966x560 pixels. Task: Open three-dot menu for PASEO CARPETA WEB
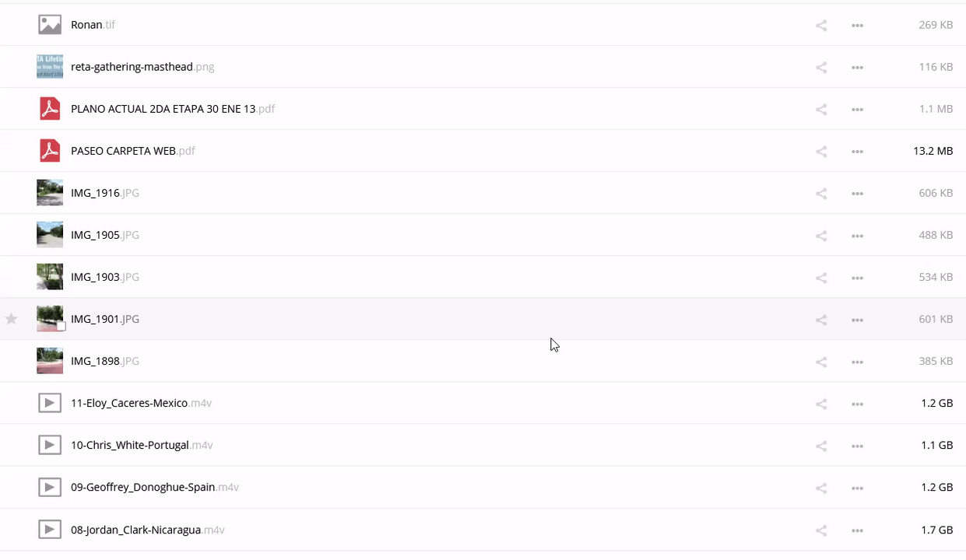click(857, 152)
